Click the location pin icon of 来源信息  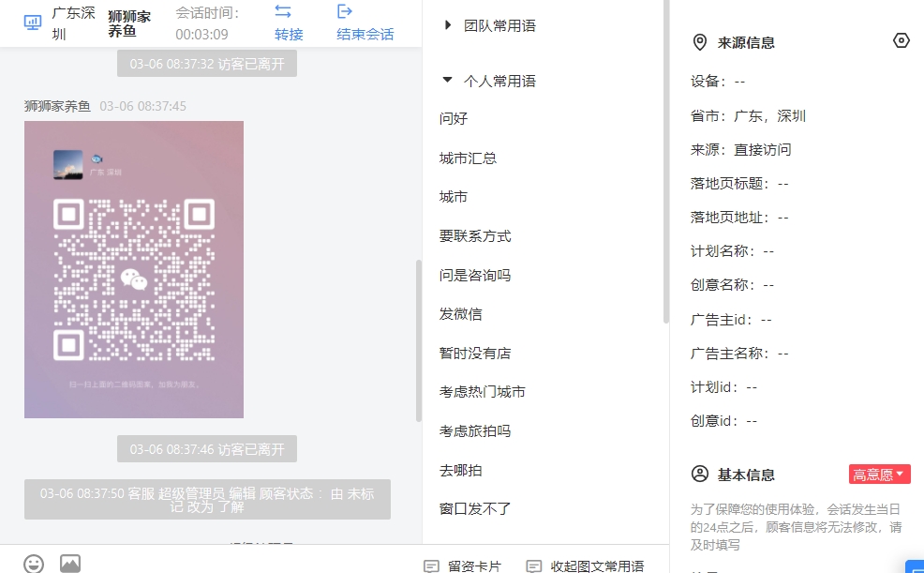(699, 42)
